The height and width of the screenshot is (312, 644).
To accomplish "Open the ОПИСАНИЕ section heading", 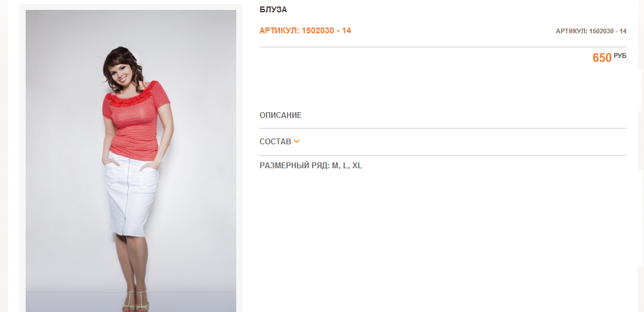I will (281, 116).
